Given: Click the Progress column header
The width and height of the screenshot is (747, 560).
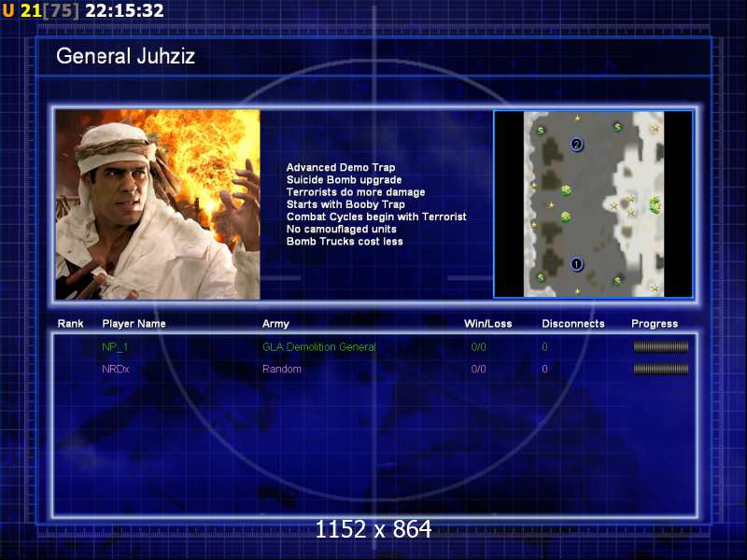Looking at the screenshot, I should pyautogui.click(x=655, y=324).
